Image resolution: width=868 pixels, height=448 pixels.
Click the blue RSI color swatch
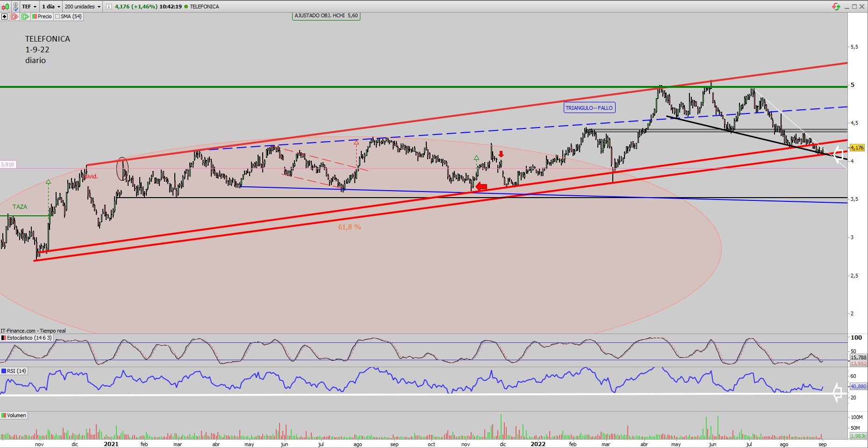(4, 371)
